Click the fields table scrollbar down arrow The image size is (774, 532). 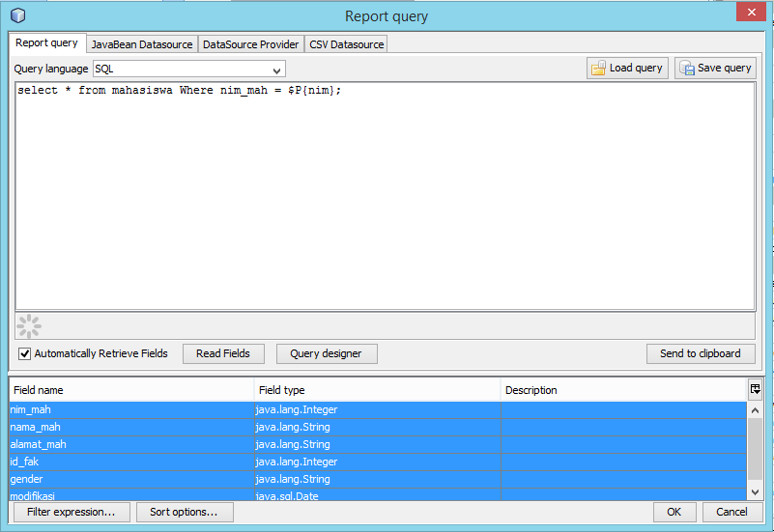coord(755,491)
